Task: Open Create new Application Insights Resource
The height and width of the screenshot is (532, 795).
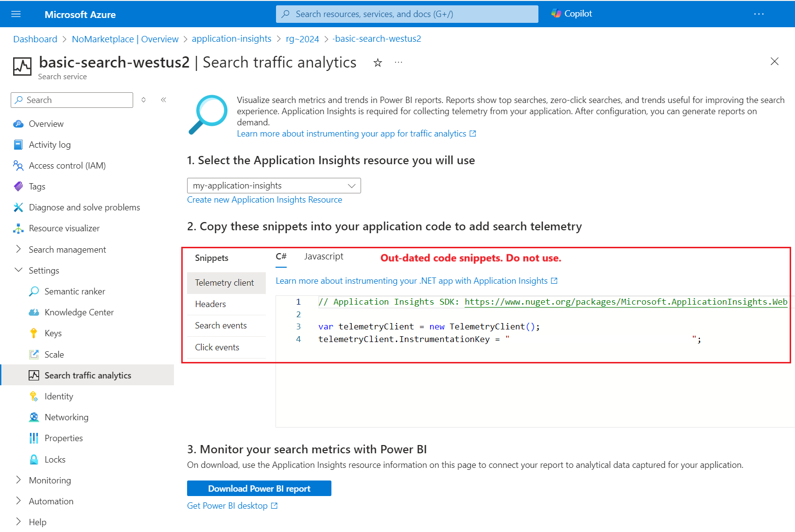Action: click(264, 199)
